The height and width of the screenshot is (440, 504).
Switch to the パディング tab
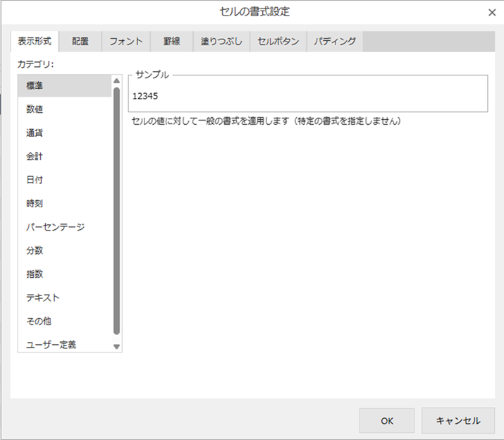point(335,42)
